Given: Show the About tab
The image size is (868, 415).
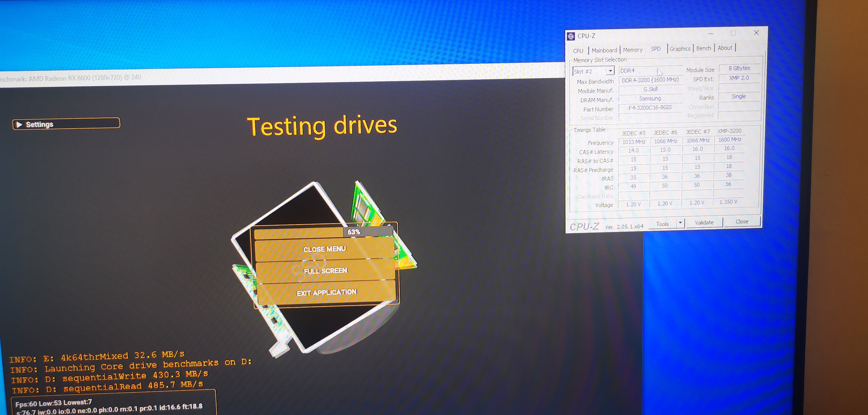Looking at the screenshot, I should coord(725,48).
